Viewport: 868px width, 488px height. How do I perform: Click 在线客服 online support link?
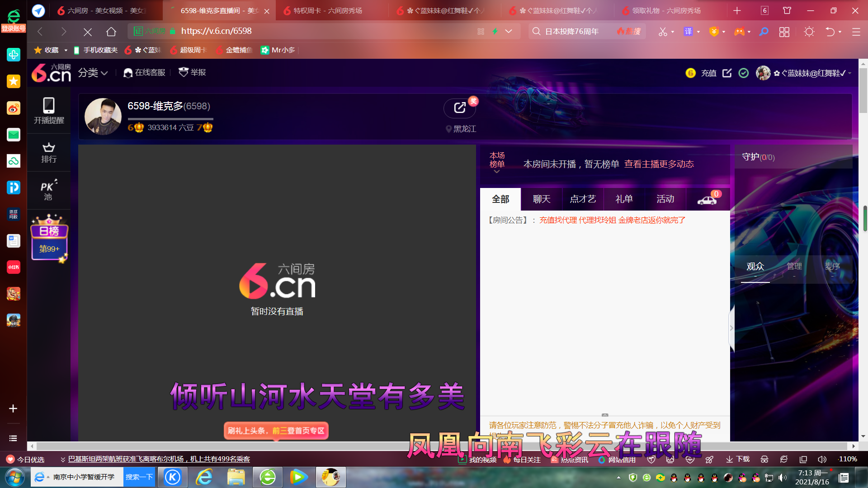(x=145, y=73)
